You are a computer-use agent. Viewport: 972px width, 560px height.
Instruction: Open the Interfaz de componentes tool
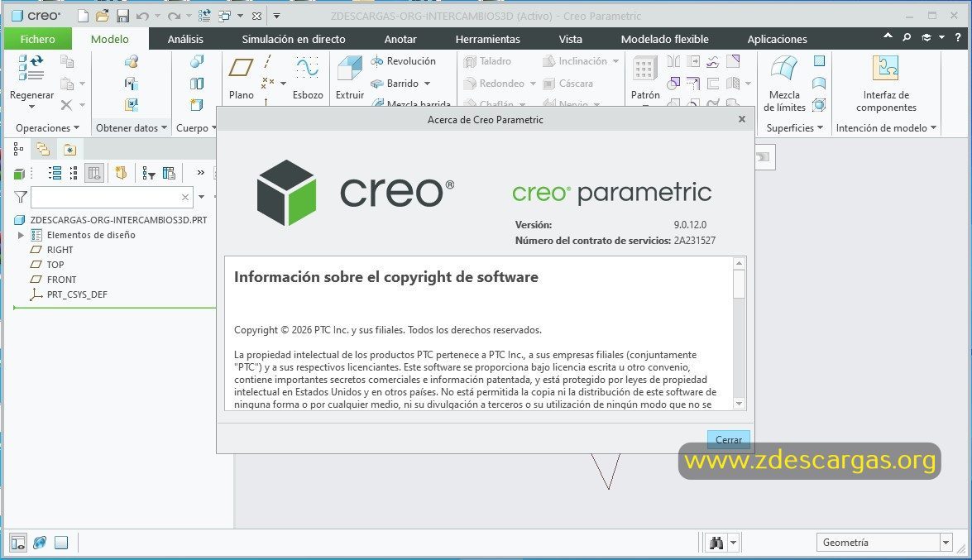point(885,68)
